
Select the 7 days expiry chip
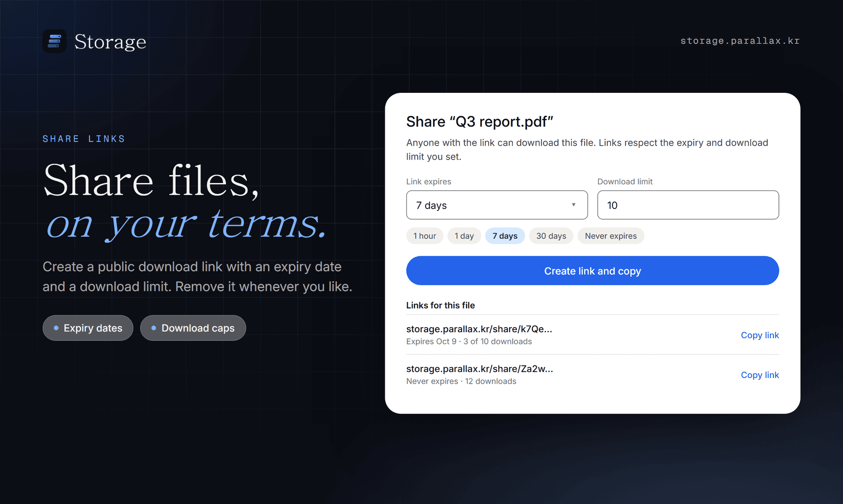point(505,236)
